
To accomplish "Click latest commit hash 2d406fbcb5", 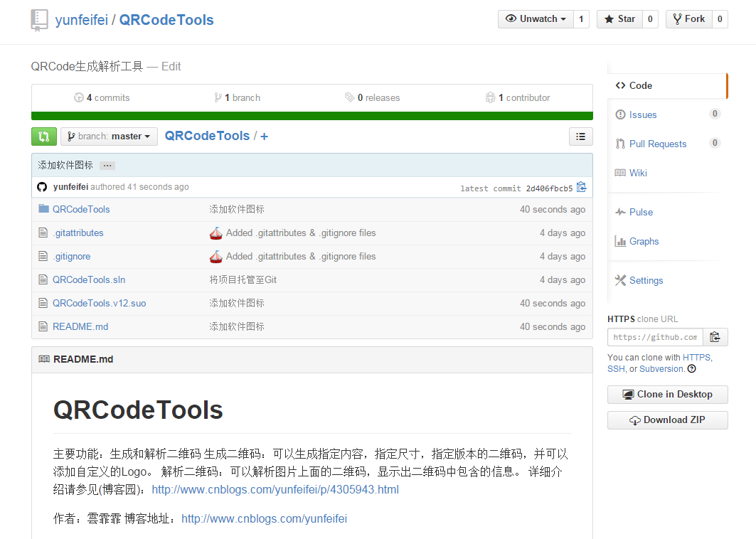I will pyautogui.click(x=549, y=188).
